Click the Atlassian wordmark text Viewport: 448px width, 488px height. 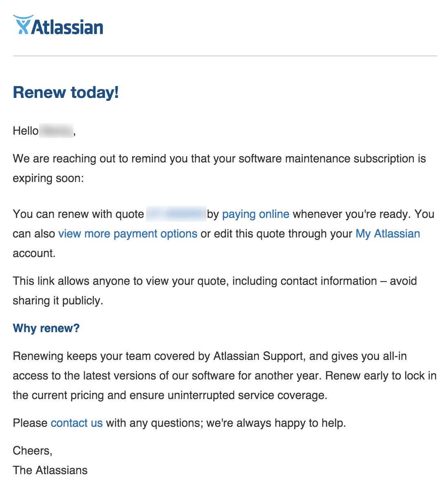click(x=67, y=27)
